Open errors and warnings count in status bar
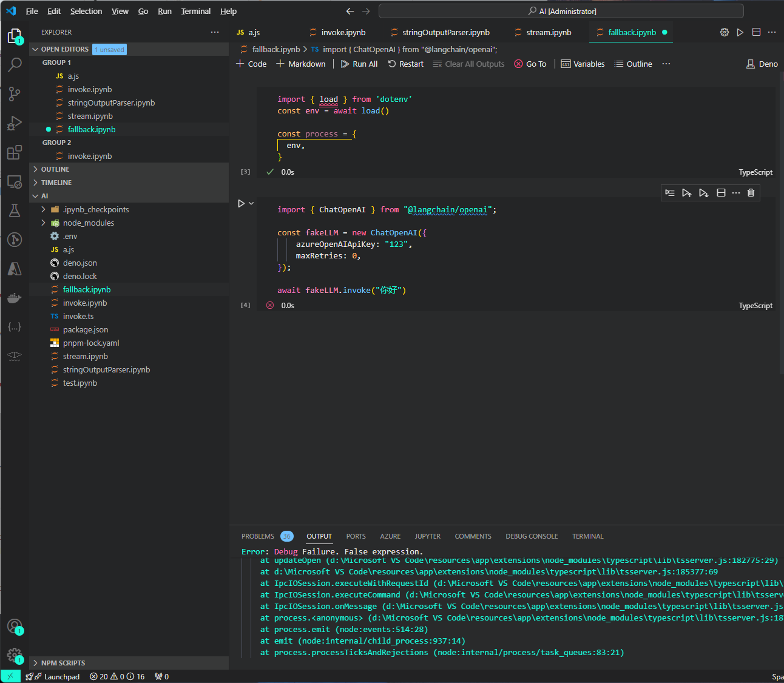 pyautogui.click(x=117, y=676)
